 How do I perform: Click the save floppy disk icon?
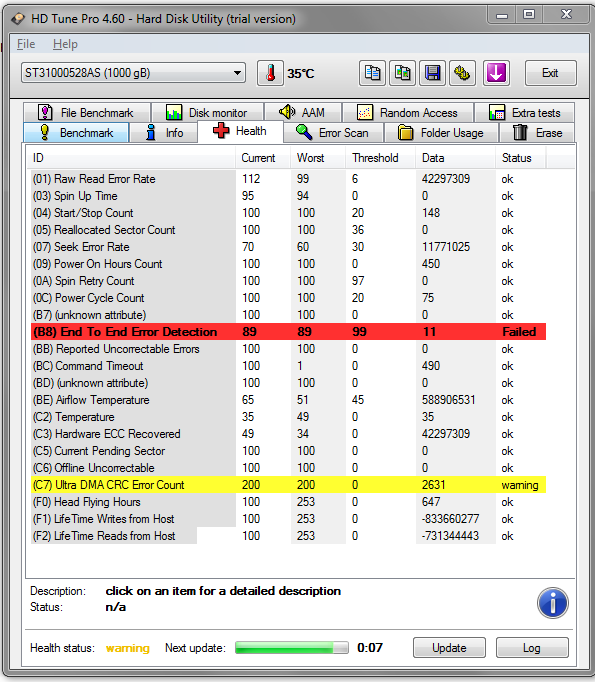432,73
